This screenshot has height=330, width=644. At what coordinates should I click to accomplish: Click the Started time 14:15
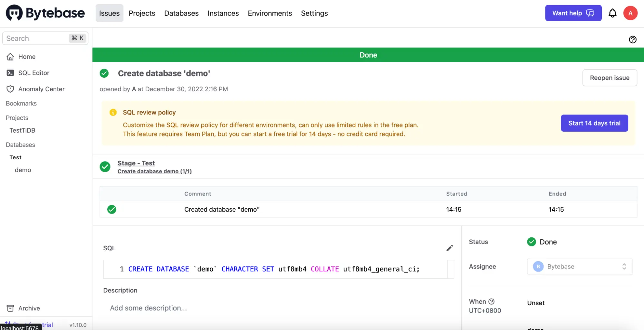click(x=454, y=209)
